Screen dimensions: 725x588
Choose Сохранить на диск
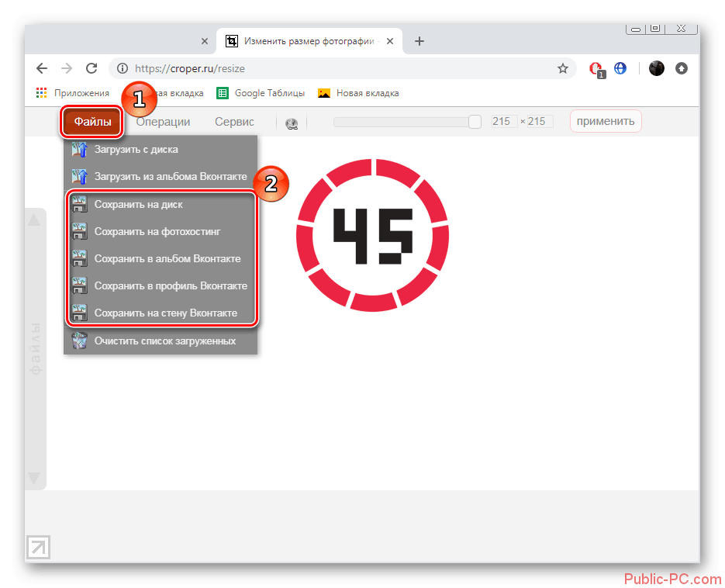tap(161, 205)
